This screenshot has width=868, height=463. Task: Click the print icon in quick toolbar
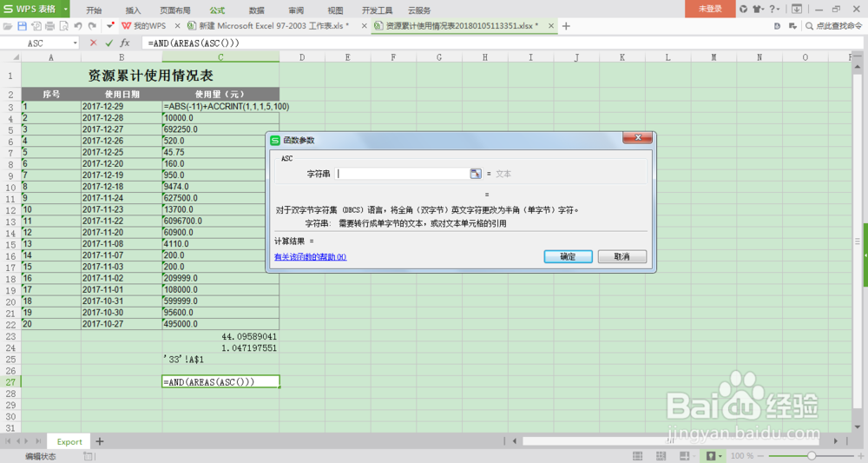[x=49, y=26]
